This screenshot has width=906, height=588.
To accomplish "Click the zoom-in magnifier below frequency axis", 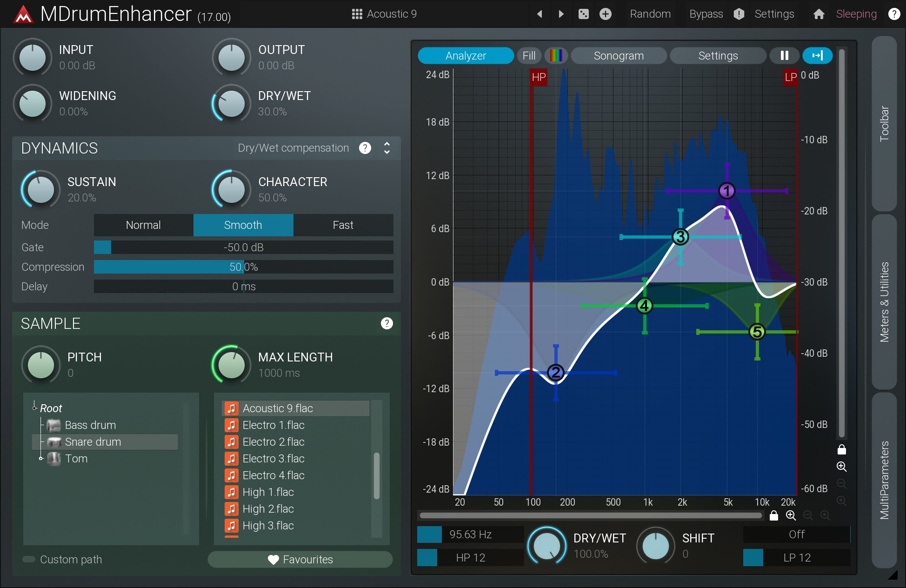I will [791, 515].
